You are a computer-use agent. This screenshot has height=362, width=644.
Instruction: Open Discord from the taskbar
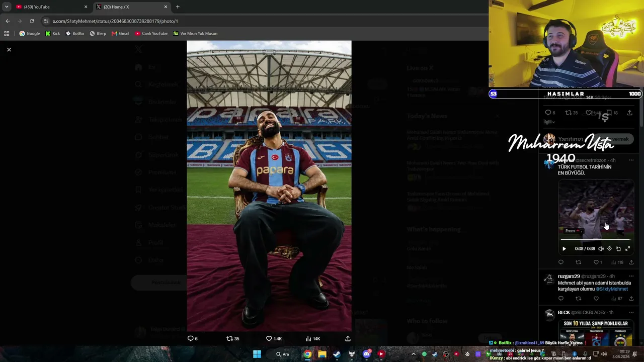tap(366, 354)
